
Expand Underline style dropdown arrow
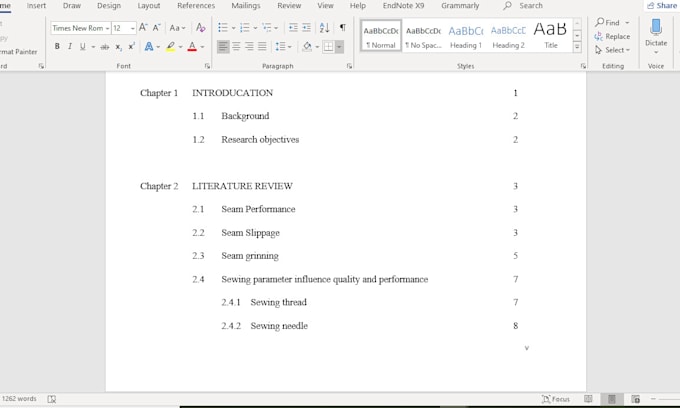[x=93, y=47]
